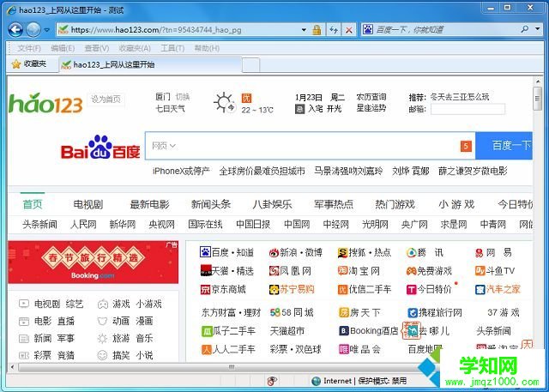The image size is (549, 392).
Task: Select the 电视剧 navigation tab
Action: click(88, 204)
